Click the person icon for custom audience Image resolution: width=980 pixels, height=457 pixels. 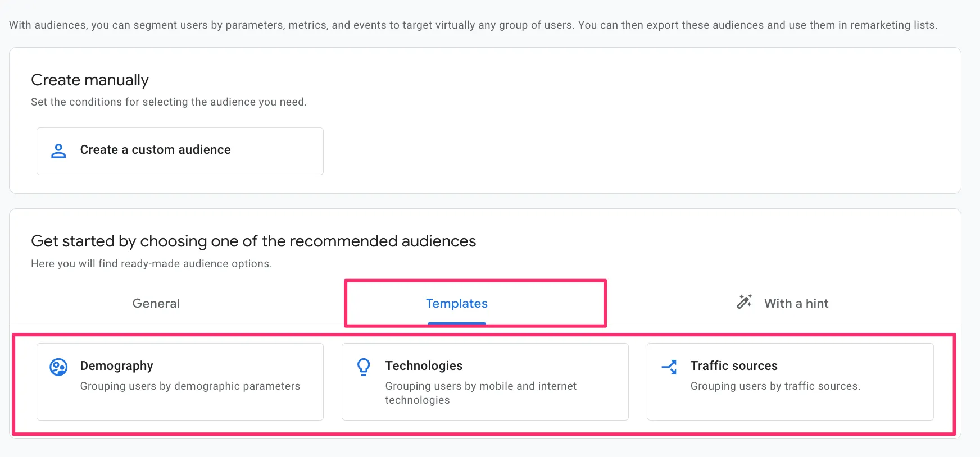(x=58, y=150)
